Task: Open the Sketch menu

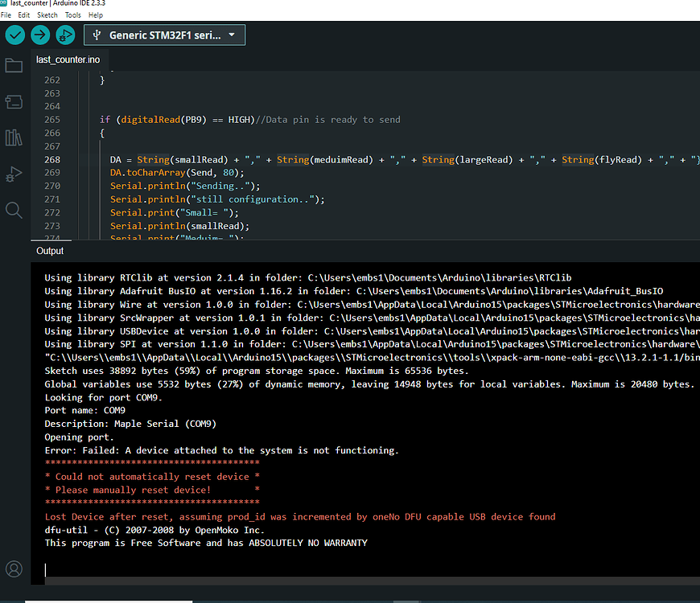Action: pyautogui.click(x=47, y=14)
